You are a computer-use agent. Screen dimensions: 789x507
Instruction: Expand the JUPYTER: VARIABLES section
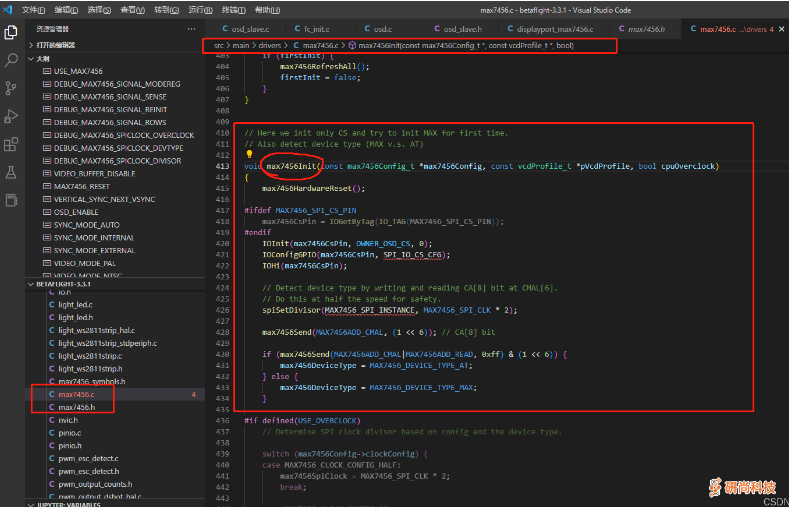[68, 503]
